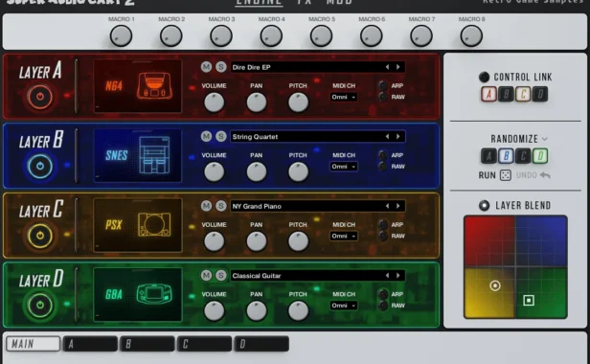
Task: Toggle the Control Link enable light
Action: 484,78
